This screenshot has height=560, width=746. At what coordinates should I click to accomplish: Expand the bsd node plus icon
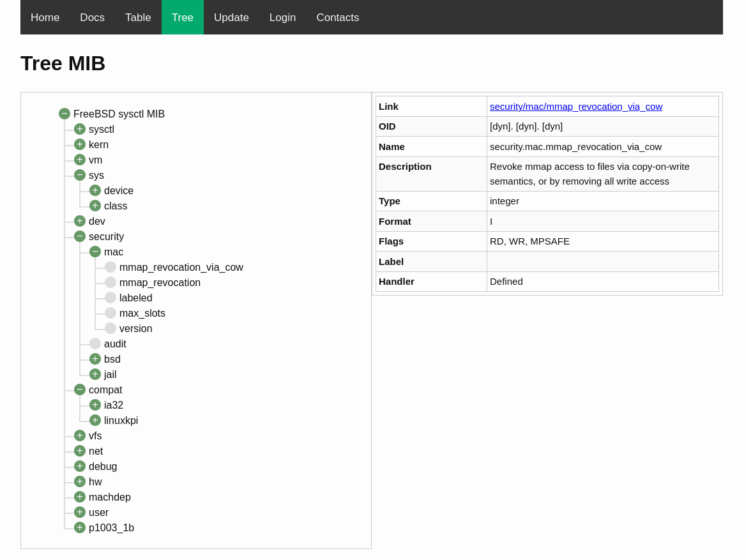click(95, 359)
